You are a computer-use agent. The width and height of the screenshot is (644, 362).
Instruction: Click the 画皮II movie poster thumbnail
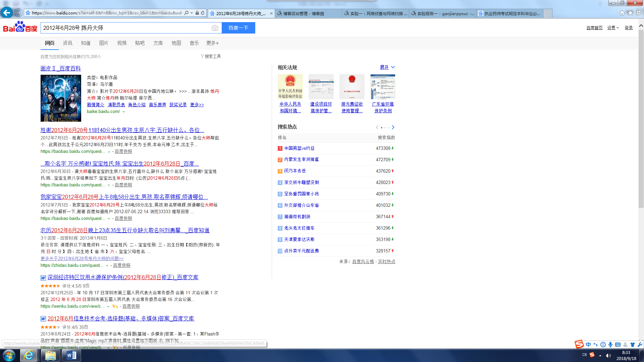pos(61,98)
